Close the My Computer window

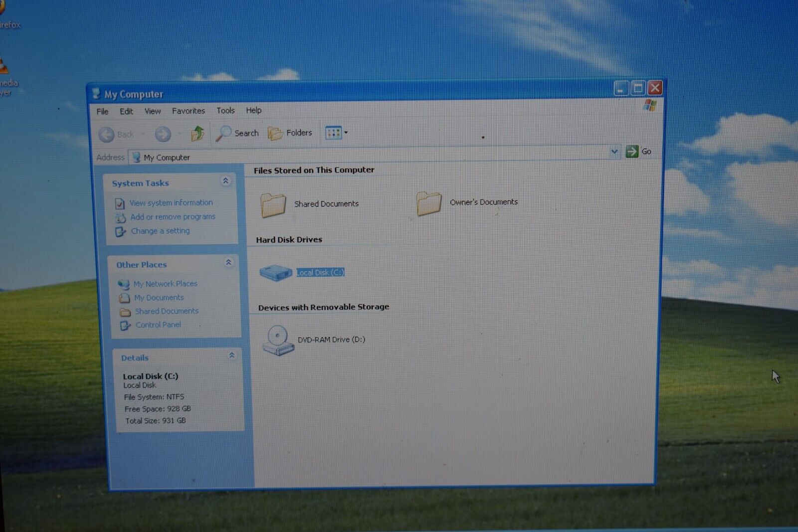(655, 88)
